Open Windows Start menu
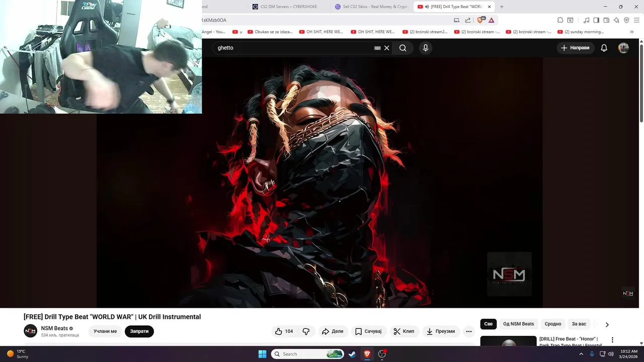 262,354
